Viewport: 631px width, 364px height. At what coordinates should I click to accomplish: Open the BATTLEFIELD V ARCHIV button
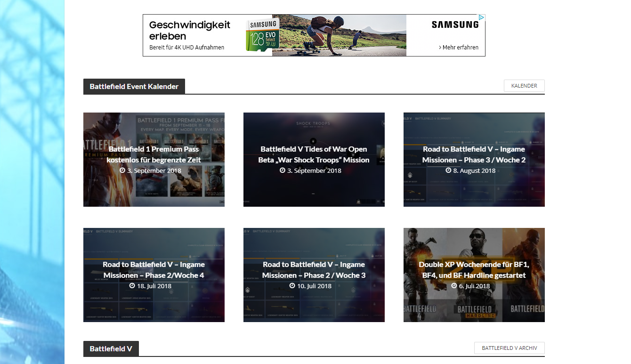point(509,348)
